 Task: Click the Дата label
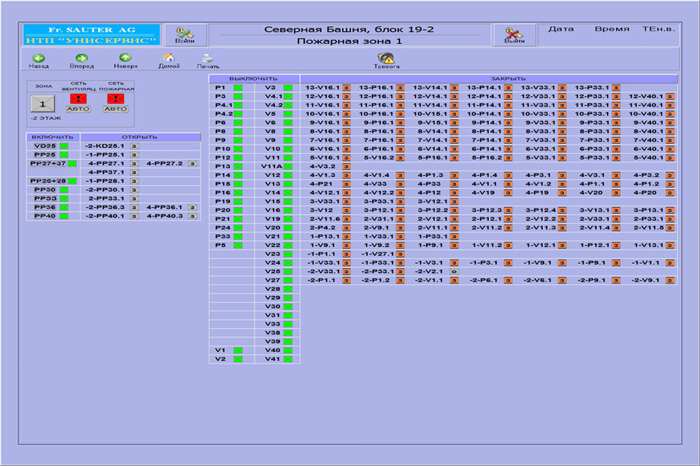pyautogui.click(x=561, y=29)
